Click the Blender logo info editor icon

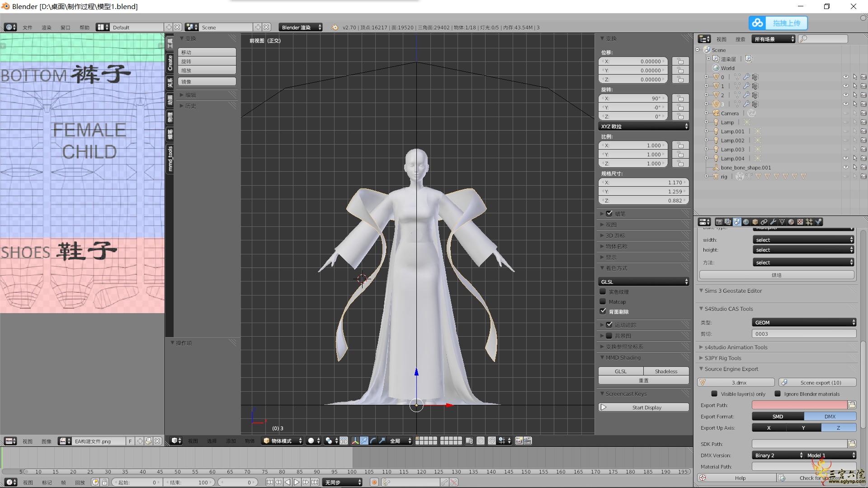(x=335, y=27)
